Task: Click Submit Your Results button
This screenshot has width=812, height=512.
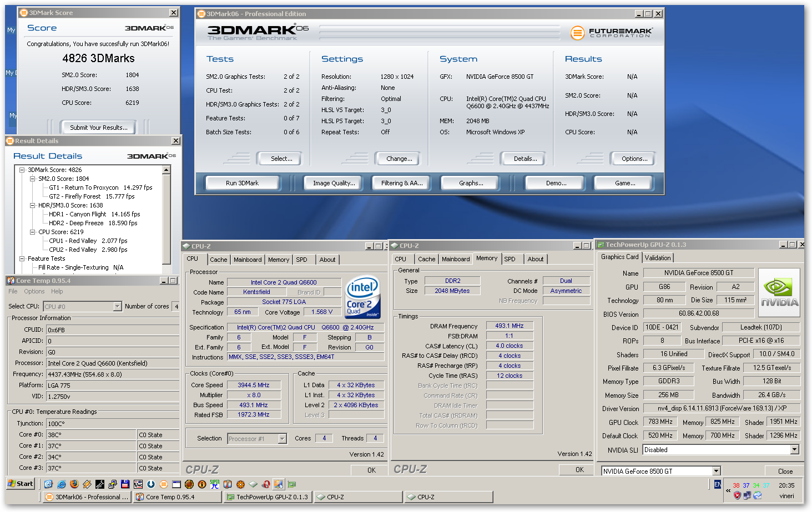Action: tap(98, 128)
